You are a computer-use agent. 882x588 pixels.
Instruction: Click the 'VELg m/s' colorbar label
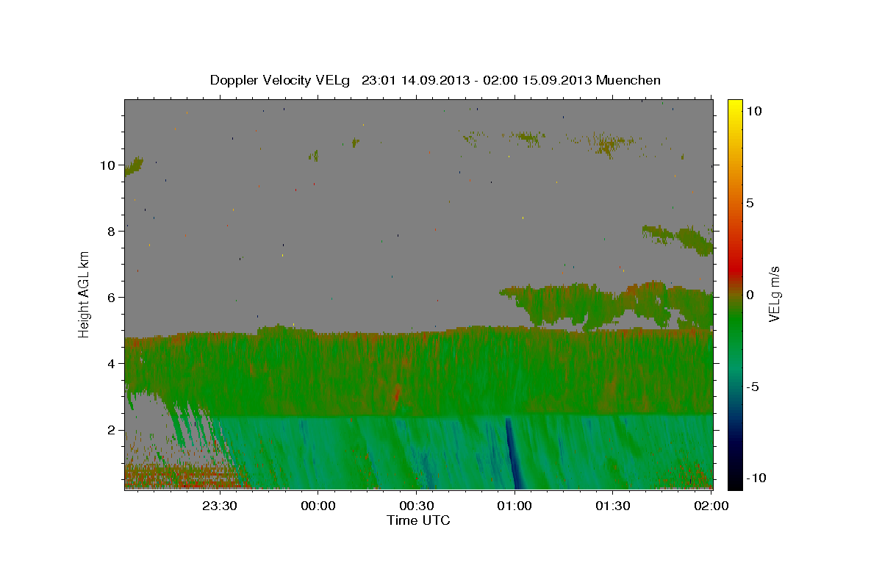[x=774, y=294]
